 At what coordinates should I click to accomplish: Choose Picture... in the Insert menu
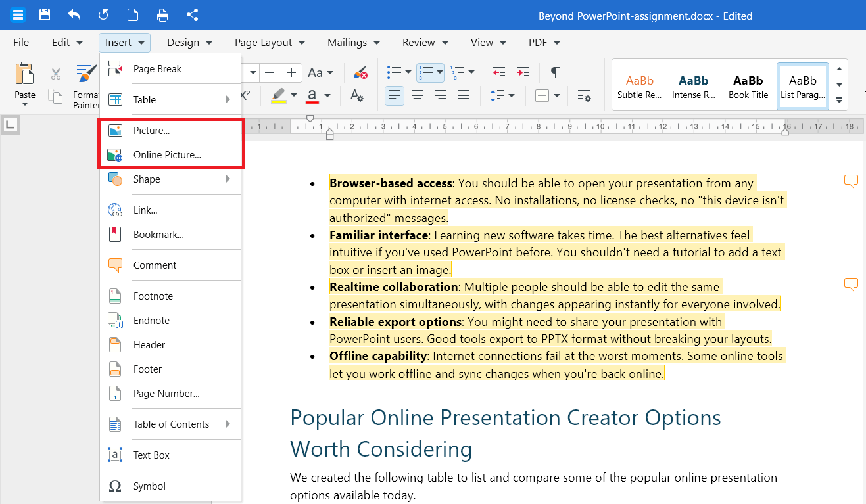[170, 130]
